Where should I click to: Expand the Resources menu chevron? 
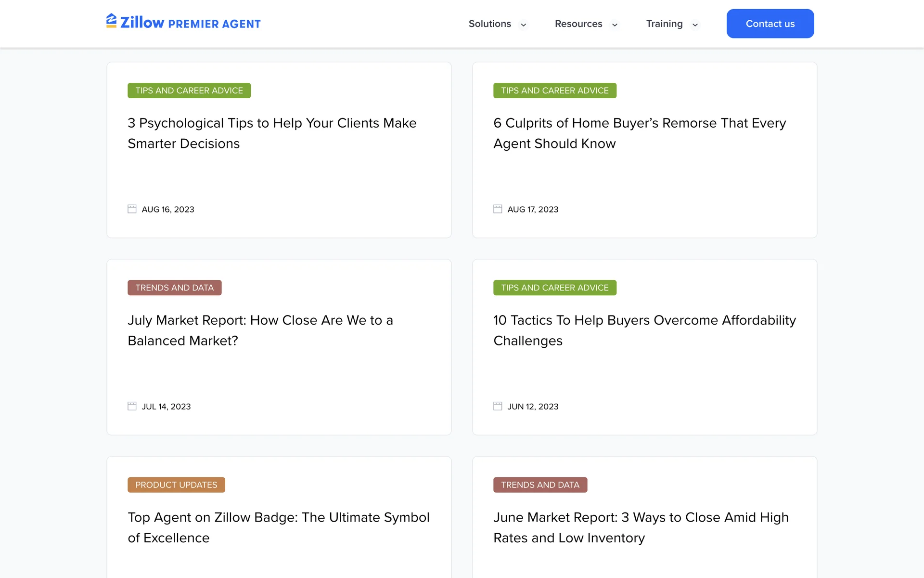point(615,25)
